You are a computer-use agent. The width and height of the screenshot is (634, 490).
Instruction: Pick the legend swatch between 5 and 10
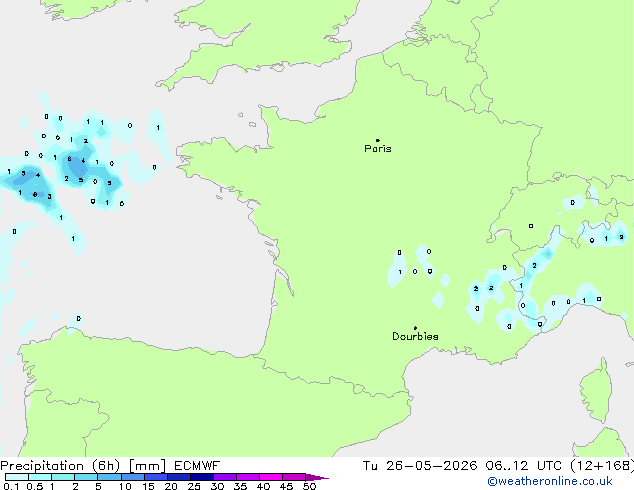110,477
